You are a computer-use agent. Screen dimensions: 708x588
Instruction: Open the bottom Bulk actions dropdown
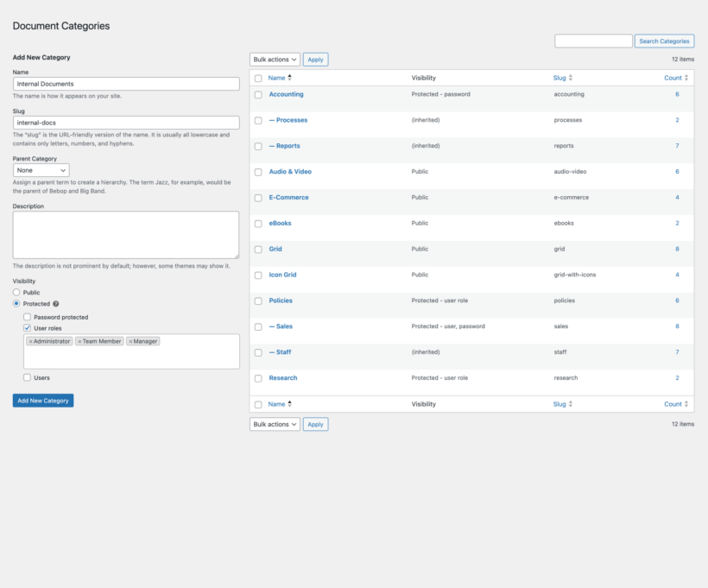coord(275,424)
